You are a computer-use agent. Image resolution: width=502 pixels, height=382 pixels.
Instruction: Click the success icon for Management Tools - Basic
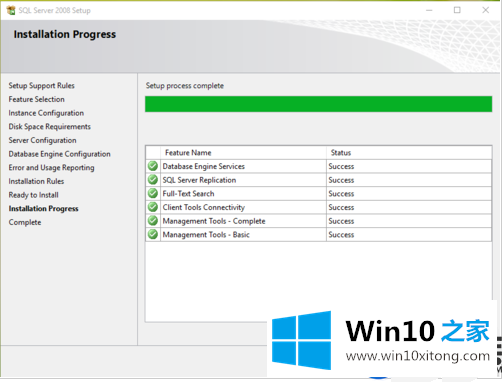click(153, 234)
